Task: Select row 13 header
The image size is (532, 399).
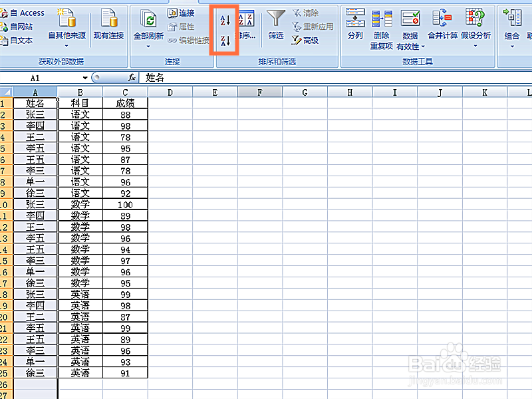Action: pyautogui.click(x=7, y=238)
